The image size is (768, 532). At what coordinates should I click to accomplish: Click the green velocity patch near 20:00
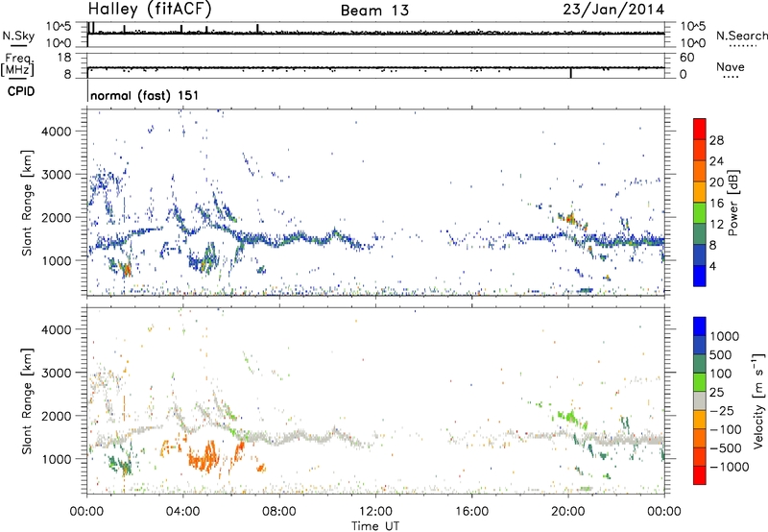568,418
